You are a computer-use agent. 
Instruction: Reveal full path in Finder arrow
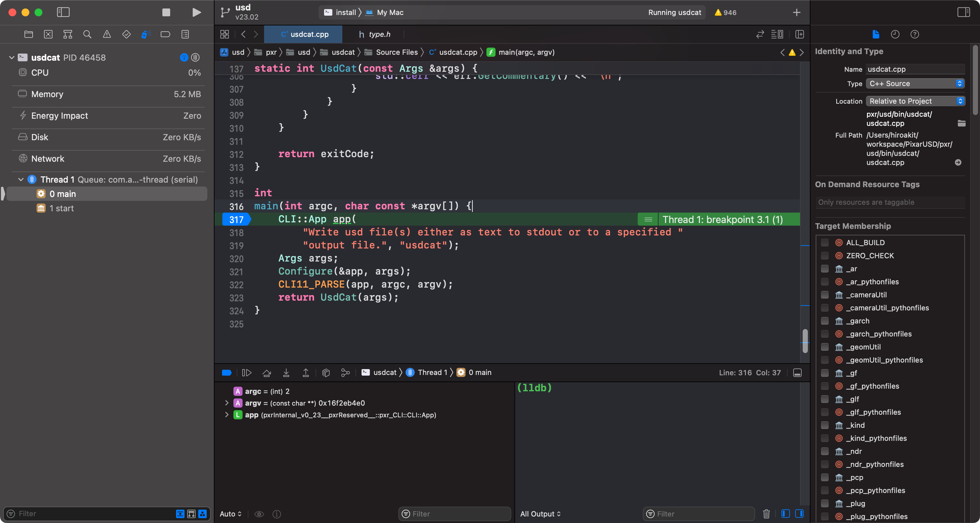[x=958, y=162]
